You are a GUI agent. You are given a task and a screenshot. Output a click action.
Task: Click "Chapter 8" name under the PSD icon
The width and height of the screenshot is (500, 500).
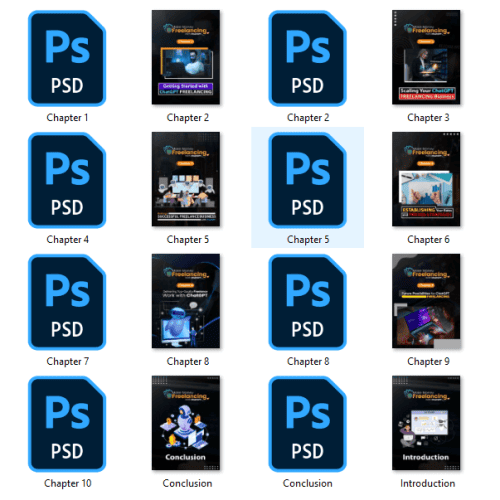pyautogui.click(x=308, y=362)
